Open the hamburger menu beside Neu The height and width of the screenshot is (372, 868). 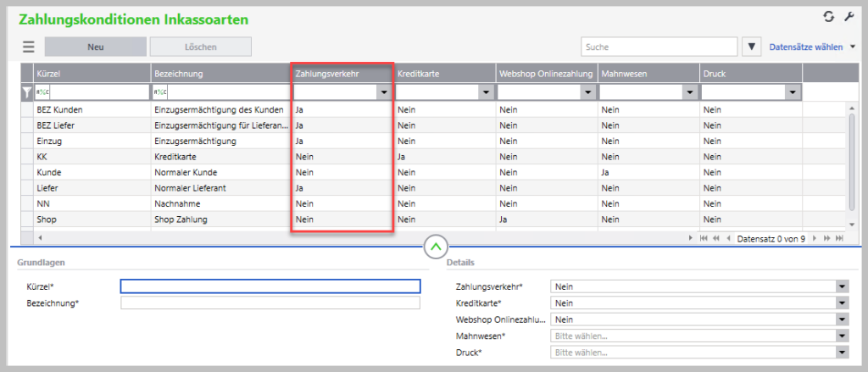29,47
